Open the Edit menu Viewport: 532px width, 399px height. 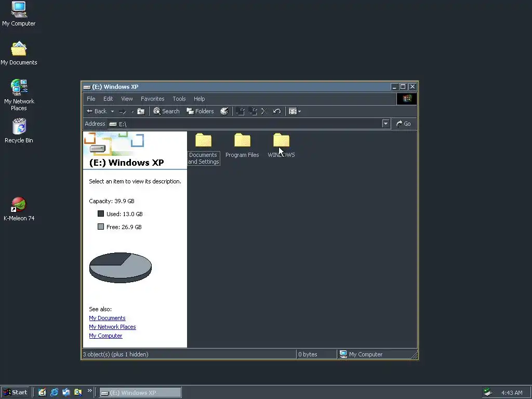pyautogui.click(x=108, y=99)
